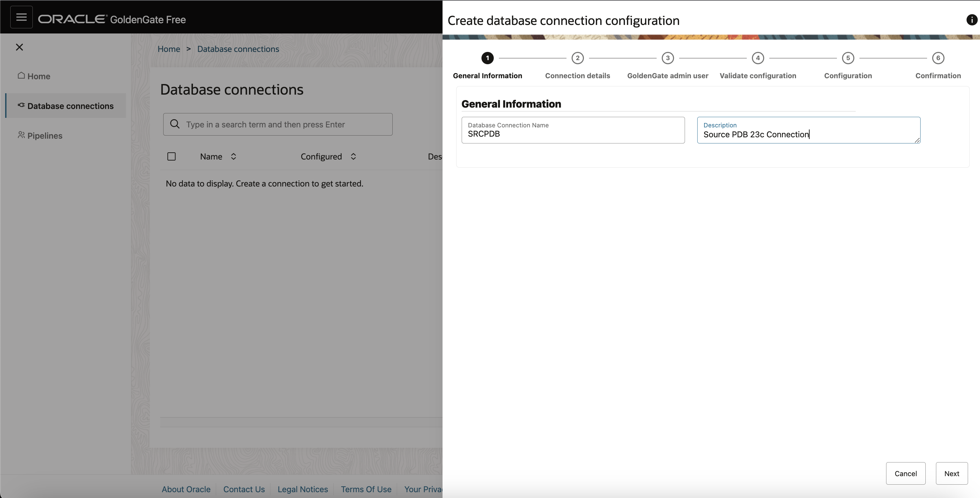Open the Terms Of Use footer link
The image size is (980, 498).
(x=366, y=489)
